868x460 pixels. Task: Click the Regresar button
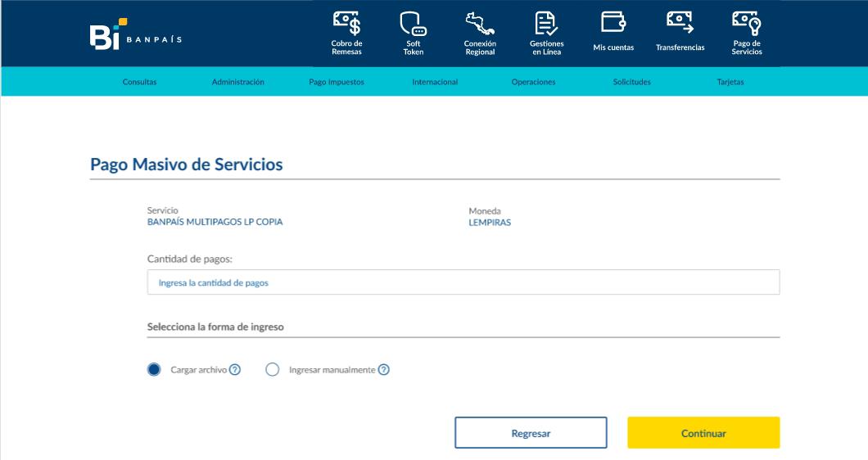click(x=531, y=433)
